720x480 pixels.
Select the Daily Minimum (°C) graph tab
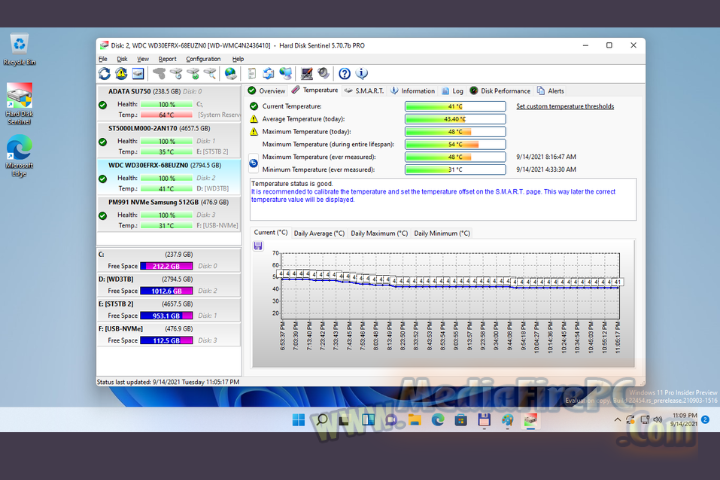pos(442,233)
